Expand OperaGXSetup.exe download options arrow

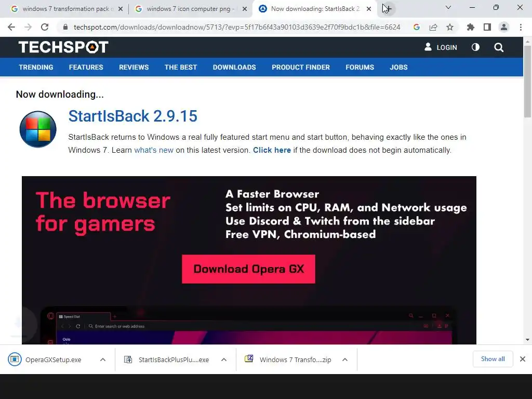[103, 360]
